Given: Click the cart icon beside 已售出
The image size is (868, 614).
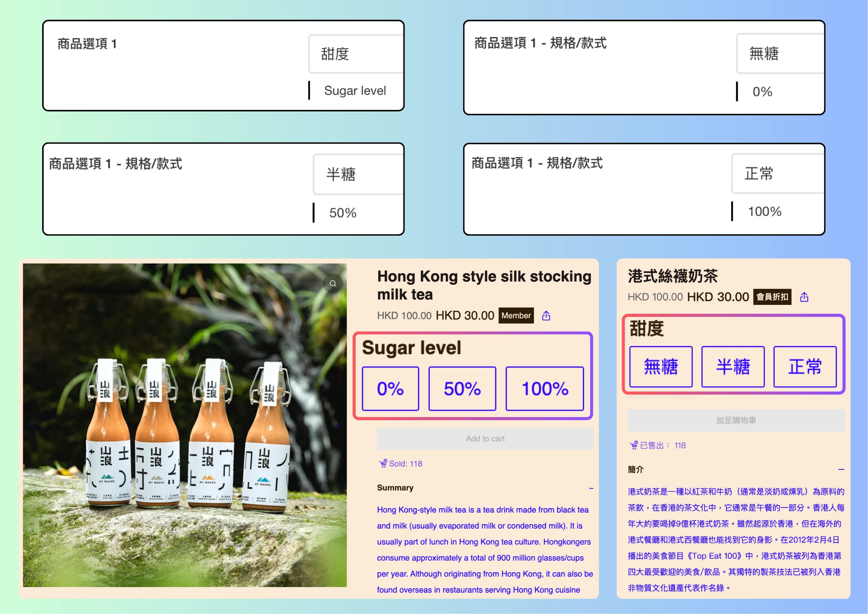Looking at the screenshot, I should [633, 445].
